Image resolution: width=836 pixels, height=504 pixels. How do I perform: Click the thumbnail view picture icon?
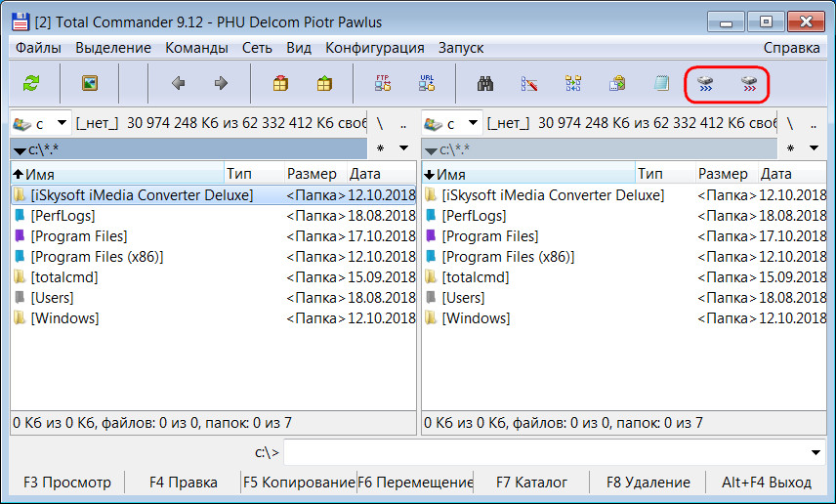point(90,83)
